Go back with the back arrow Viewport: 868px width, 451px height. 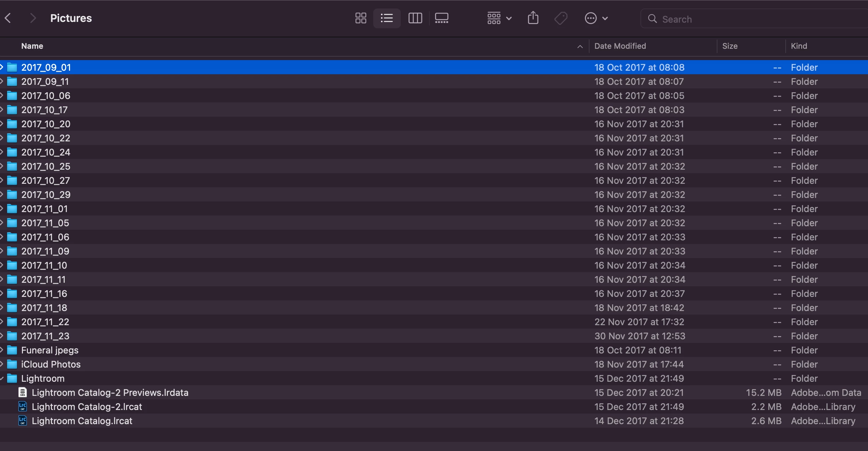click(8, 18)
